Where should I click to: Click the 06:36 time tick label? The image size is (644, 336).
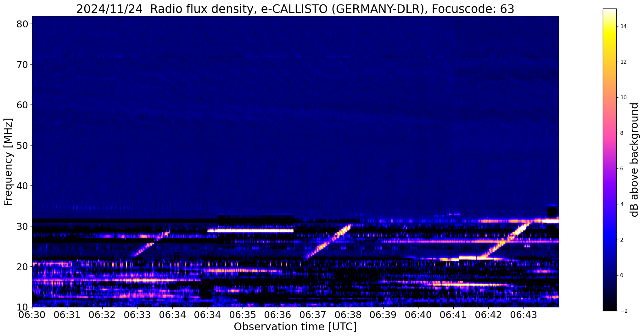point(278,315)
